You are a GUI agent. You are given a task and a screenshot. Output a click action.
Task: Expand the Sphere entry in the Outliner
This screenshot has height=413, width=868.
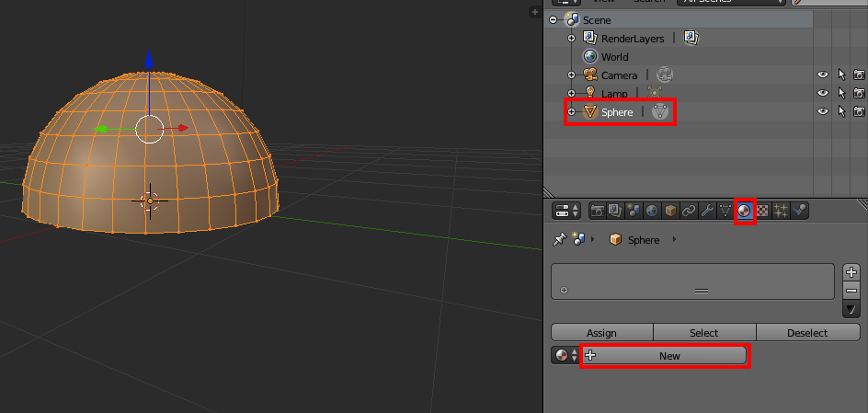[572, 112]
